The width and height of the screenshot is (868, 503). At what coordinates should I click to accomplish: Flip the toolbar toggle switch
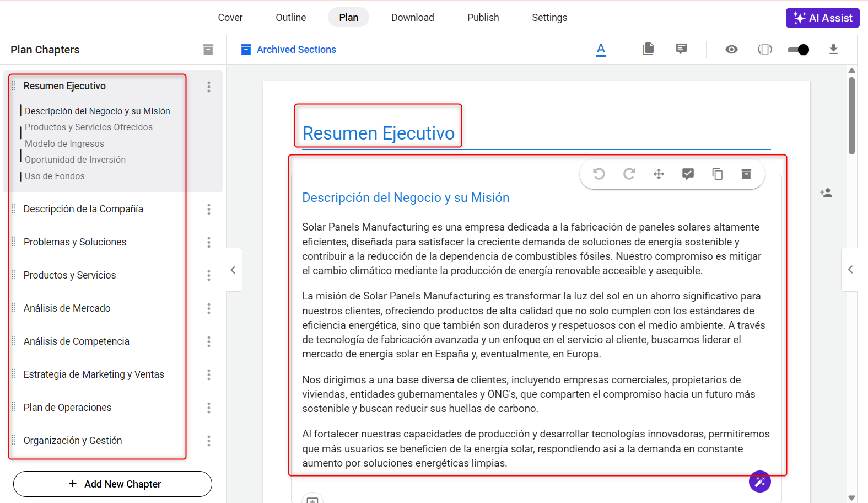click(798, 50)
